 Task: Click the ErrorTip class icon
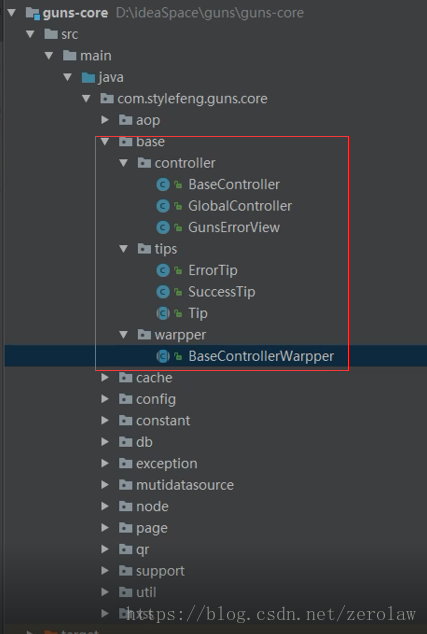coord(163,271)
